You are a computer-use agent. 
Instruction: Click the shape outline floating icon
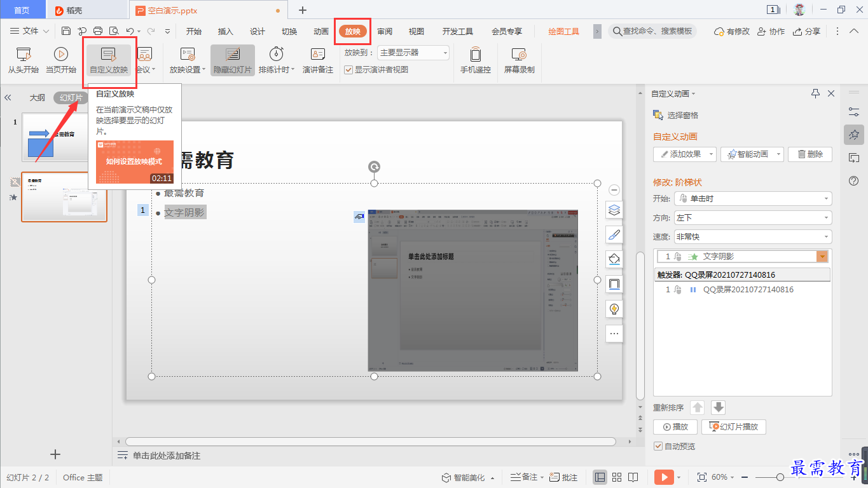pyautogui.click(x=614, y=284)
